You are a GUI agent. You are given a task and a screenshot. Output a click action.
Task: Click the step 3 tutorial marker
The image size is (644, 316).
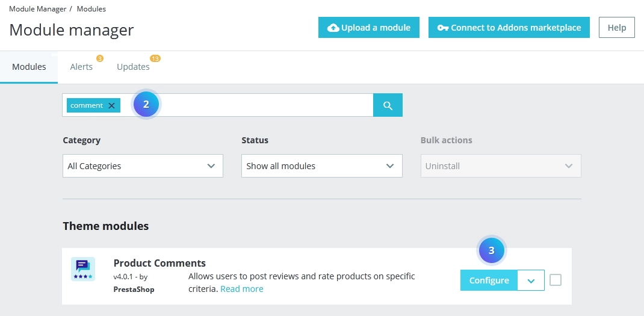tap(491, 250)
